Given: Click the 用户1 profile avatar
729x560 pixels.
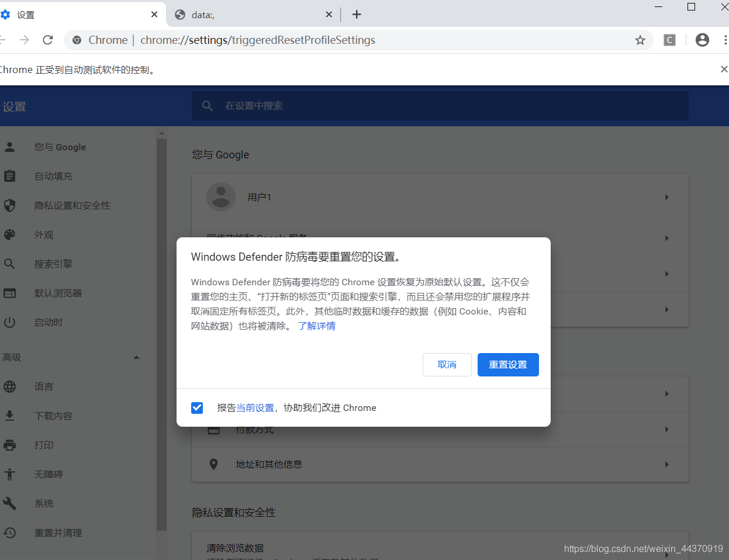Looking at the screenshot, I should pos(221,197).
